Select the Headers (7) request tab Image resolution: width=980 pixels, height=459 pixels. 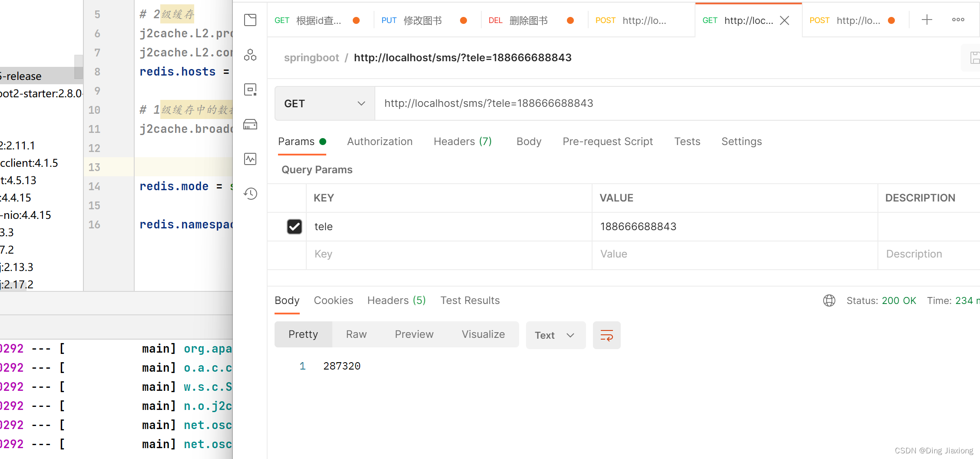pos(463,142)
